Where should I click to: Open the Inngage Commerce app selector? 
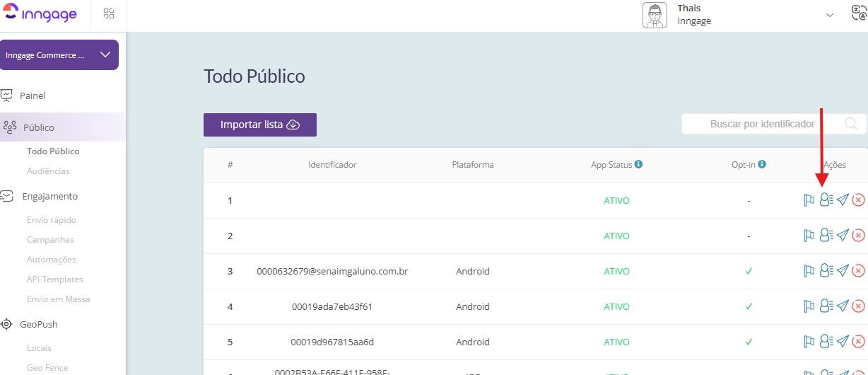pyautogui.click(x=59, y=55)
